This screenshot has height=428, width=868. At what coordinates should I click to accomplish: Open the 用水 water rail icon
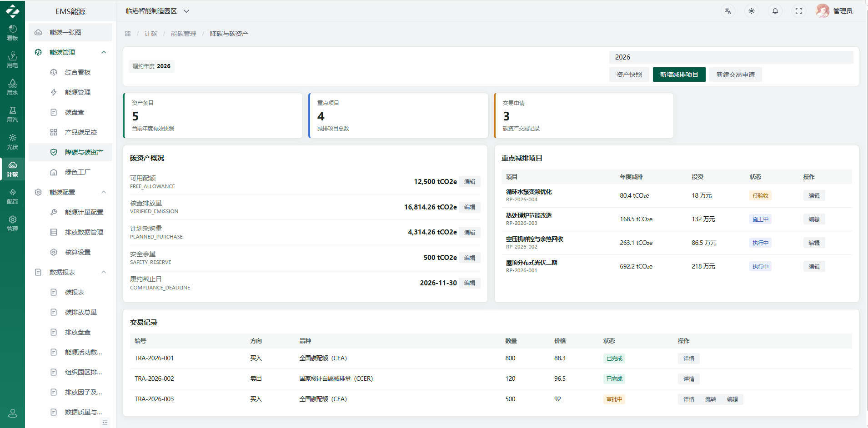12,87
